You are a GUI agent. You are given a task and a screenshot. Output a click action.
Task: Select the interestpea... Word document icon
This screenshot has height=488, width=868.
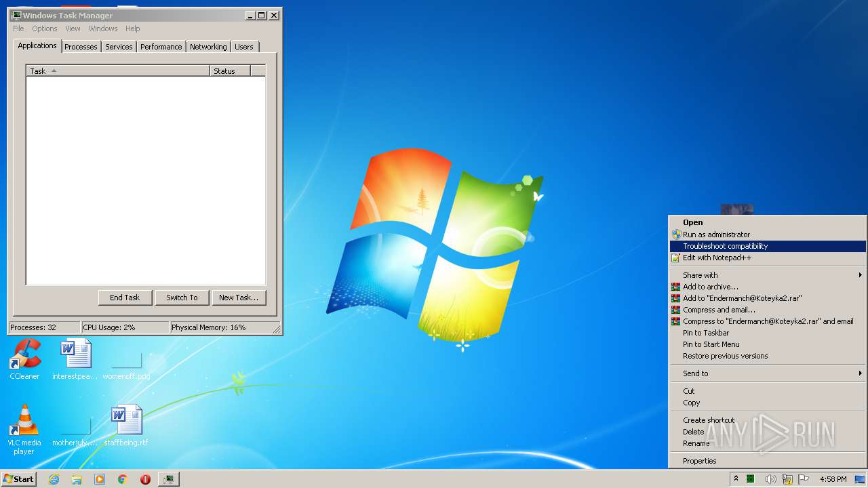tap(75, 359)
